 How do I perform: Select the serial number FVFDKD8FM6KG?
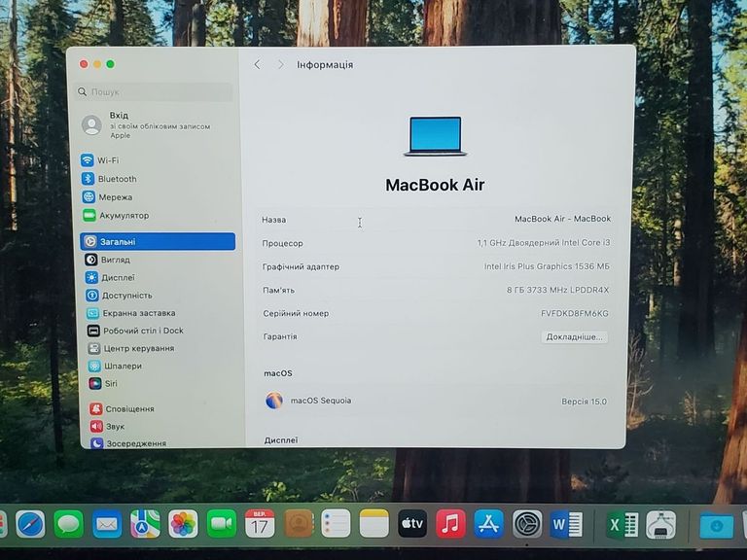[x=575, y=313]
